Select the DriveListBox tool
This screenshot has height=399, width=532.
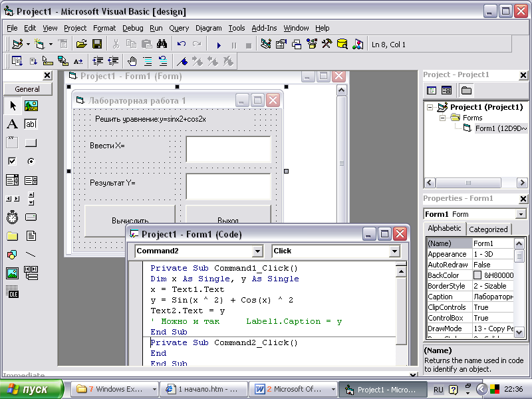(x=31, y=217)
